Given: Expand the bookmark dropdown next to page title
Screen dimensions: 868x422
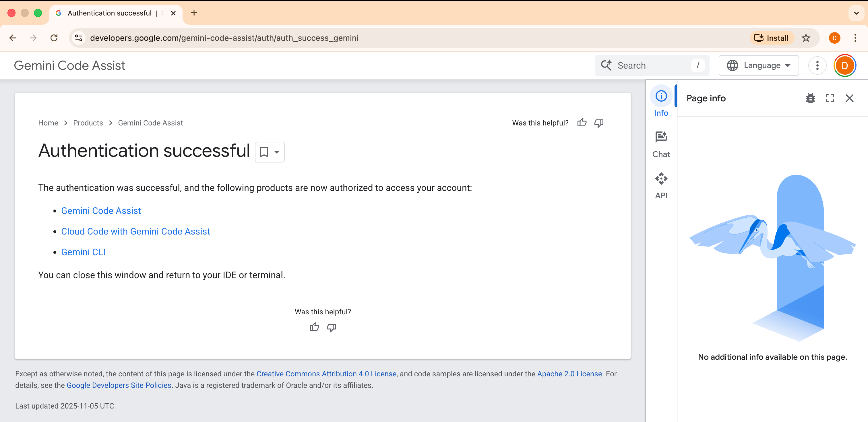Looking at the screenshot, I should coord(277,152).
